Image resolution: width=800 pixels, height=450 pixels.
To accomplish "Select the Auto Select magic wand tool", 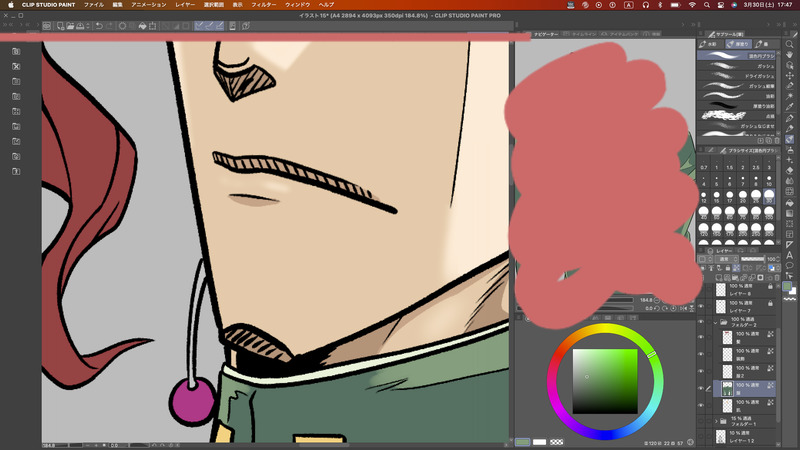I will click(x=790, y=96).
